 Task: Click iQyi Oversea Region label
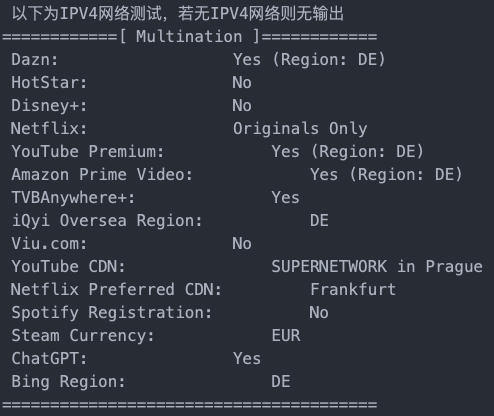tap(107, 221)
